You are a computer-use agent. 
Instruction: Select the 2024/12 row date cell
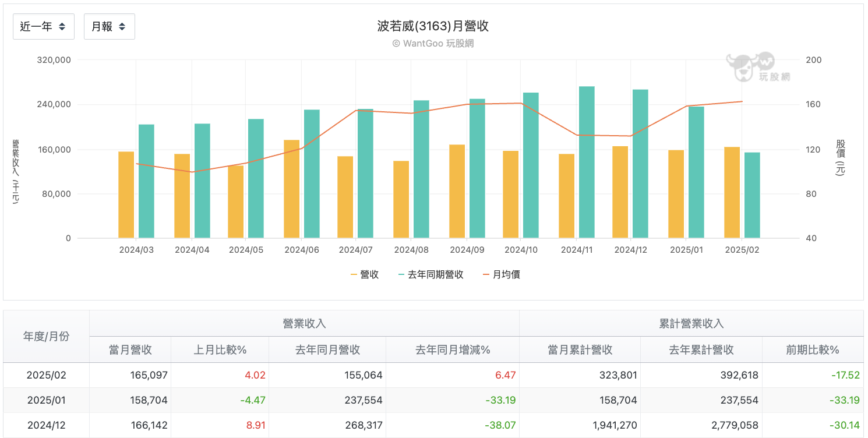coord(47,425)
